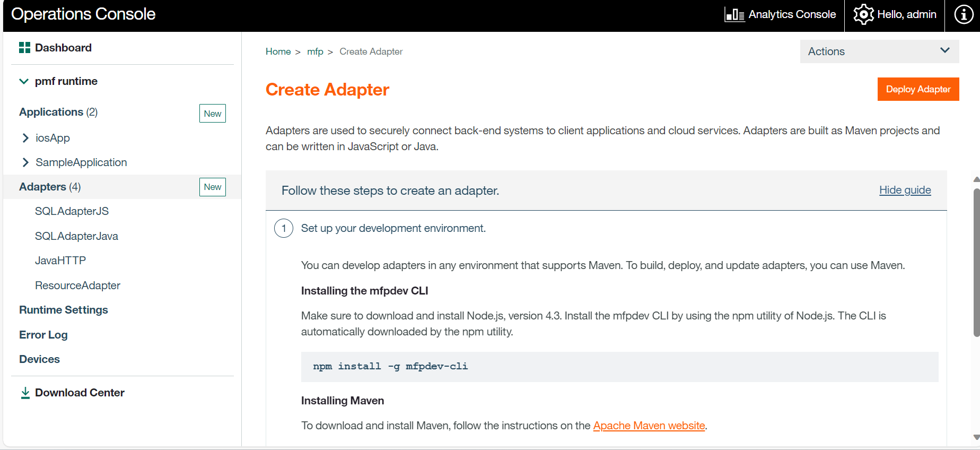The width and height of the screenshot is (980, 450).
Task: Click New button next to Applications
Action: click(212, 114)
